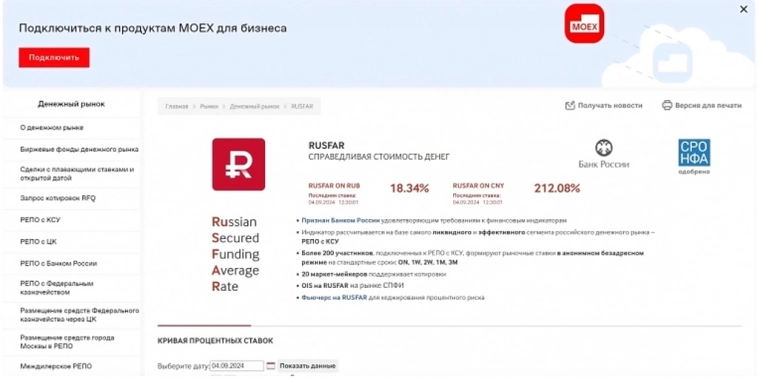Click the КРИВАЯ ПРОЦЕНТНЫХ СТАВОК heading

215,341
